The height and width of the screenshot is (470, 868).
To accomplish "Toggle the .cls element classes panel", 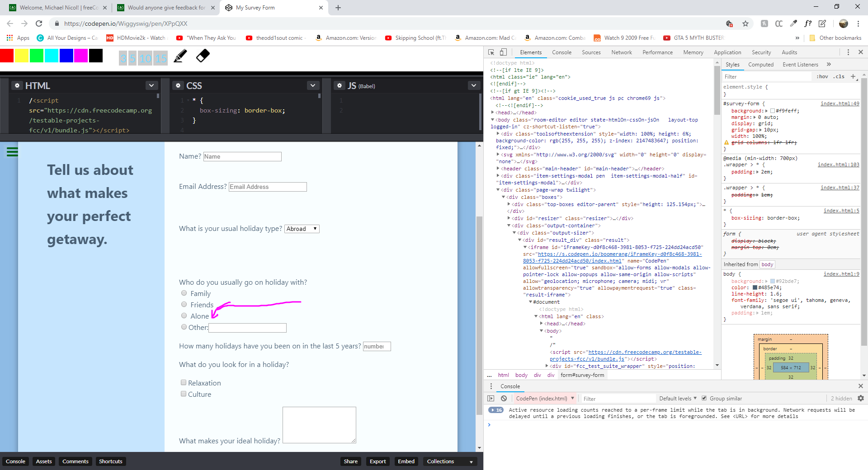I will pyautogui.click(x=840, y=76).
